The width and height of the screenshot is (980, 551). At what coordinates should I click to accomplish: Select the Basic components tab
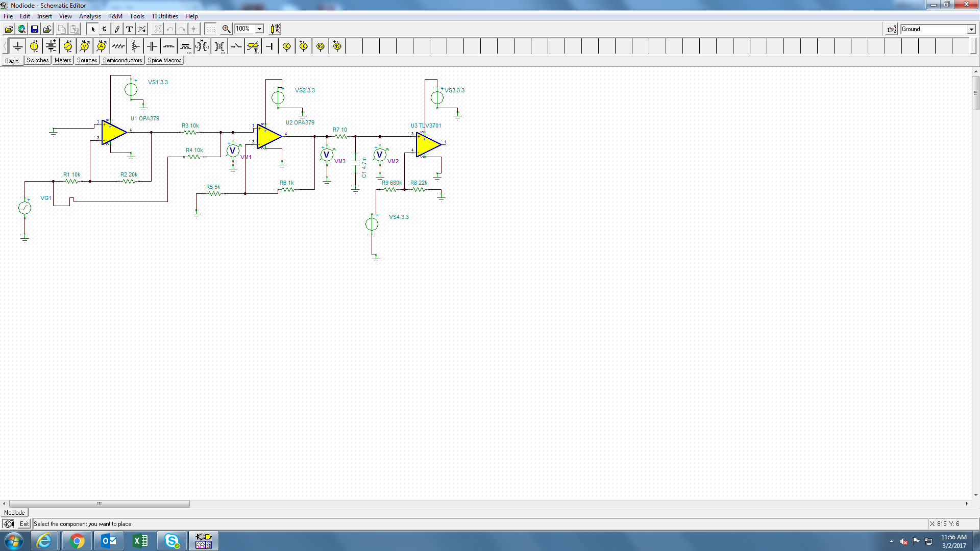(x=12, y=61)
